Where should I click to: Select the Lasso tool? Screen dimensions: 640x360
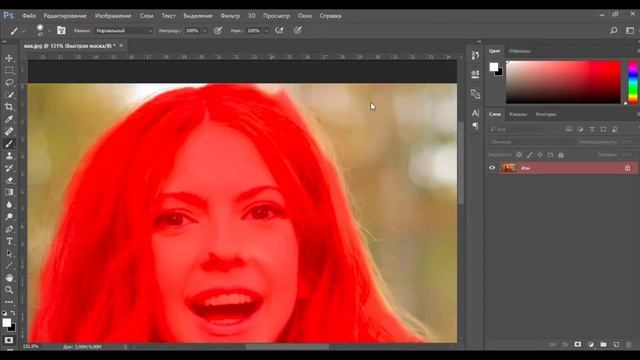point(9,82)
